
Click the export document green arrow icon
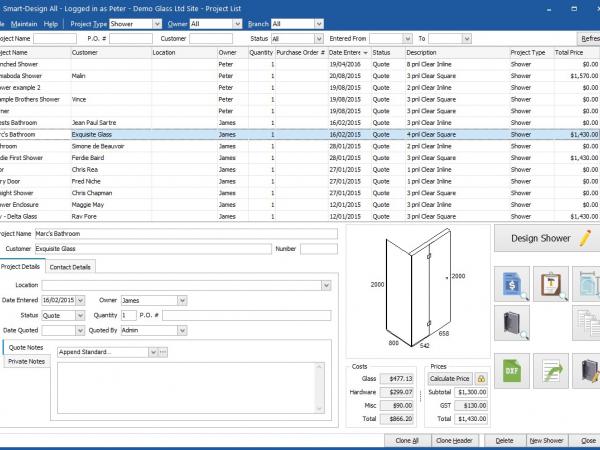pos(551,371)
